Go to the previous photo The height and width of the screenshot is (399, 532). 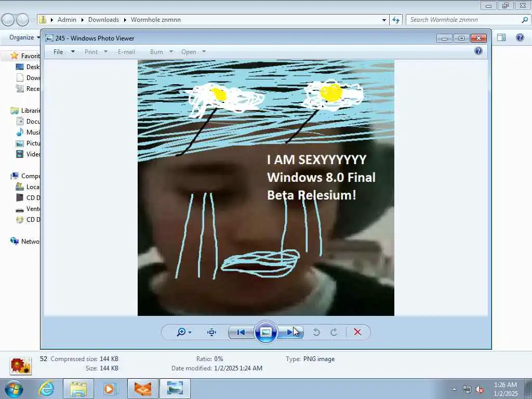[x=241, y=332]
